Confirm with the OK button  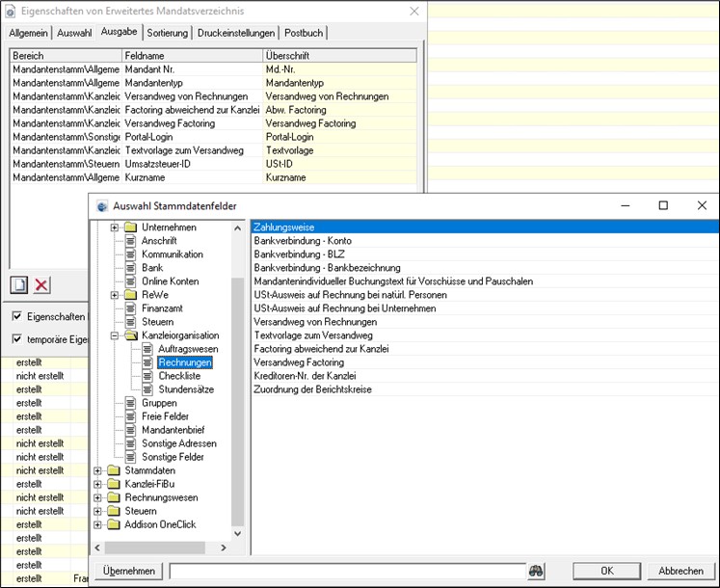(606, 571)
